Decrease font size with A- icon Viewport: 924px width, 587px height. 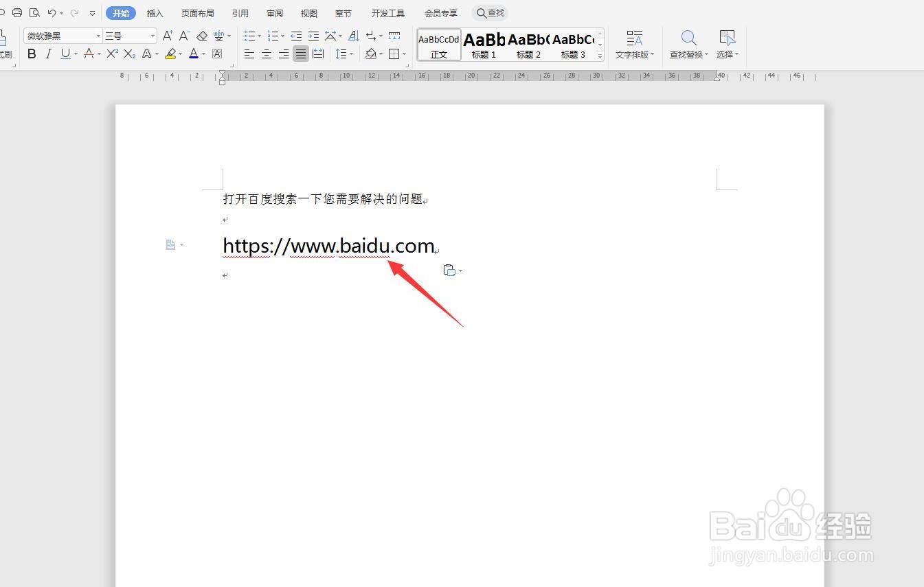click(x=184, y=36)
